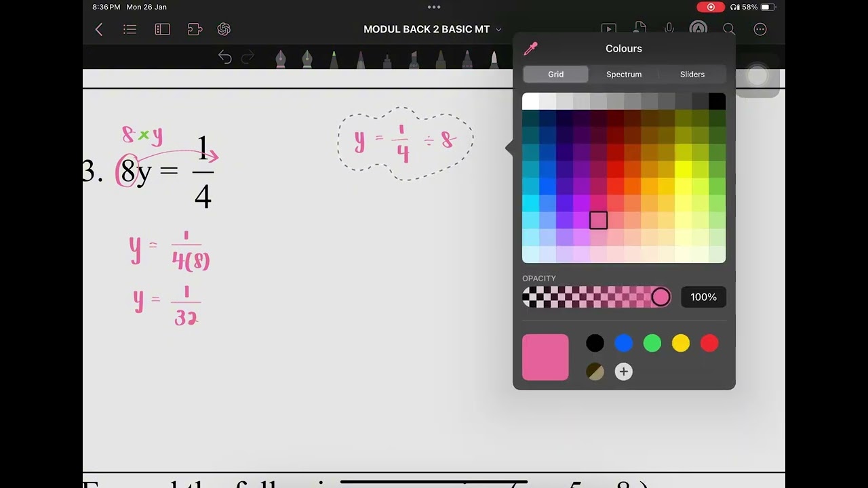Open the MODUL BACK 2 BASIC MT title dropdown
This screenshot has height=488, width=868.
(432, 29)
